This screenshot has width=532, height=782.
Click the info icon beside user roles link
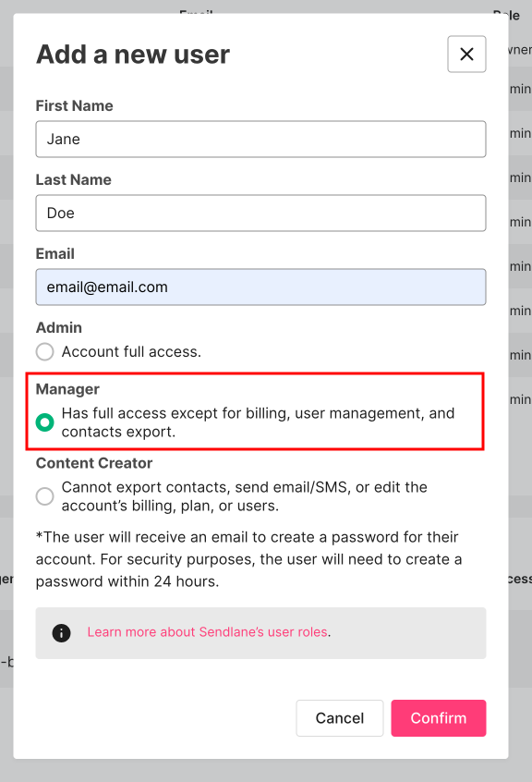pos(61,633)
